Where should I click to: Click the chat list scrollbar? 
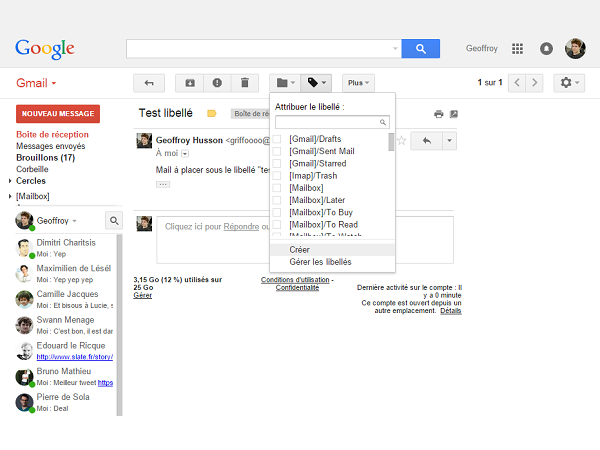tap(119, 325)
